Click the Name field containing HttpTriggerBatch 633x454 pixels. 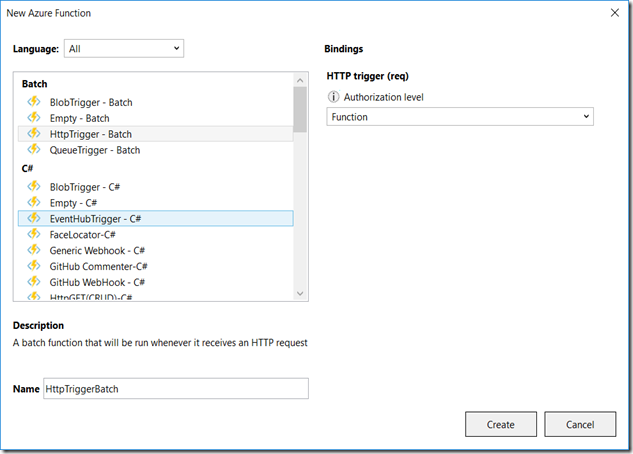[x=176, y=389]
